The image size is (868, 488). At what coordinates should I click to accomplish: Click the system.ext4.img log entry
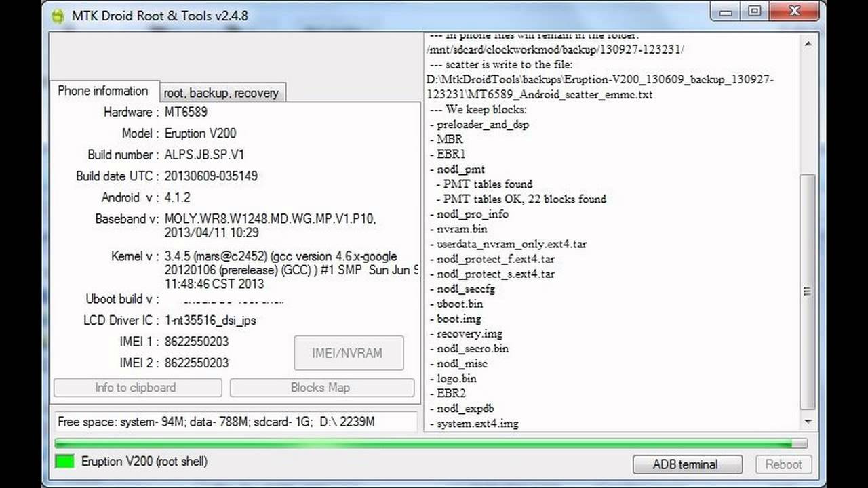click(474, 424)
